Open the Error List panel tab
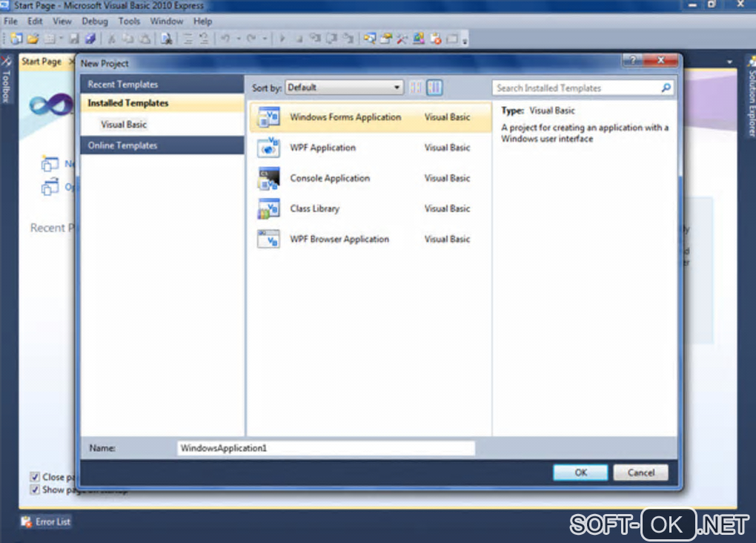 46,521
